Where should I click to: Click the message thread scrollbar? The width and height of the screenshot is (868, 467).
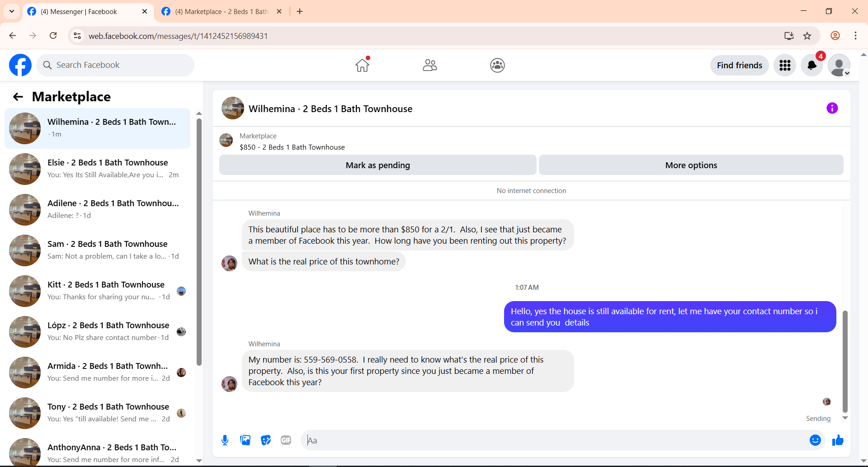coord(845,361)
